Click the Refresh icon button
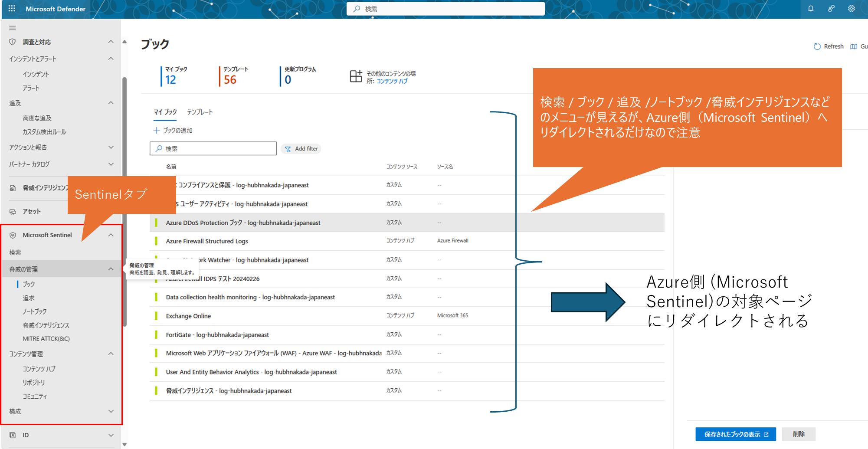868x449 pixels. pos(817,46)
